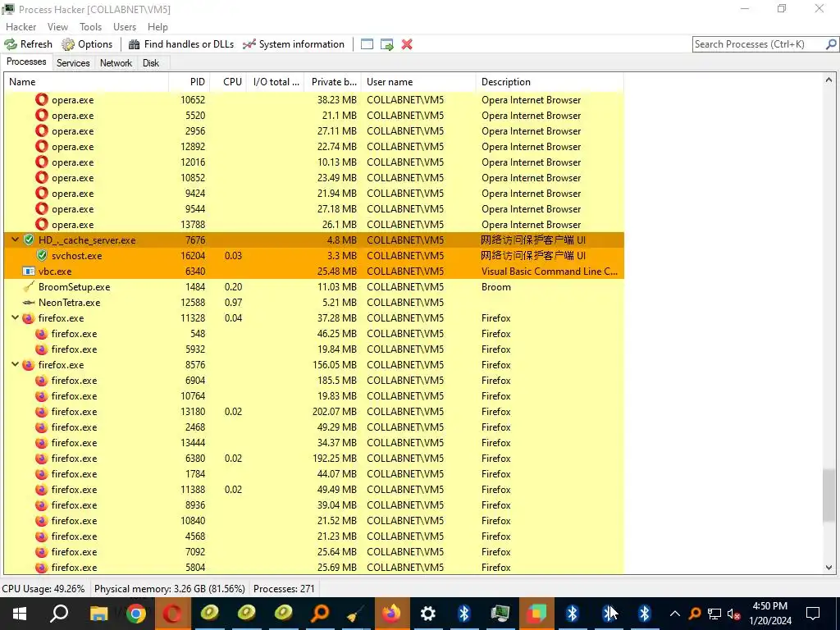Screen dimensions: 840x630
Task: Click the search magnifier icon in toolbar
Action: coord(831,44)
